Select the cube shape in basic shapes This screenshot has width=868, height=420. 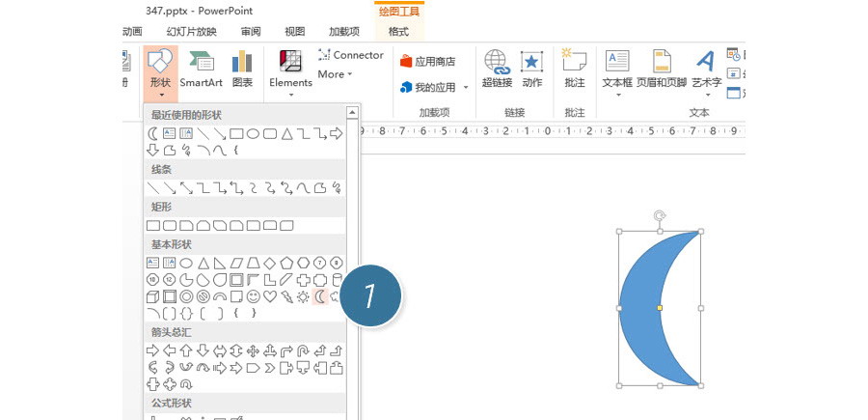click(152, 296)
